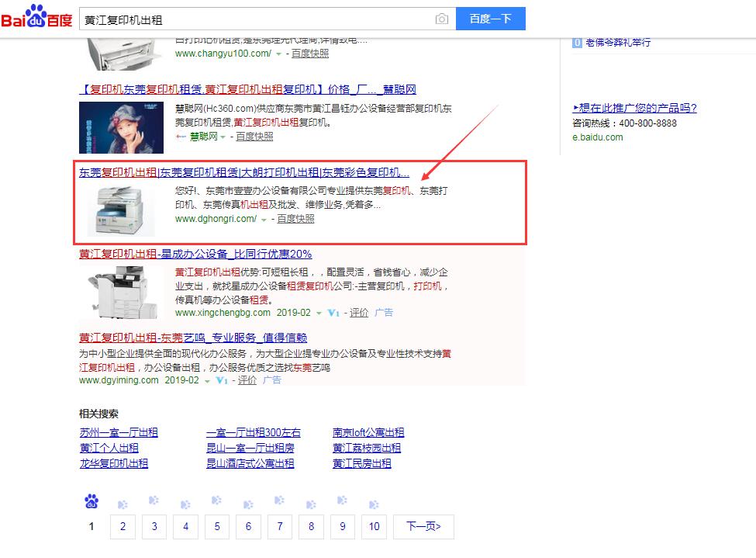Open the 慧聪网 复印机 result title link
This screenshot has height=558, width=756.
click(x=247, y=90)
